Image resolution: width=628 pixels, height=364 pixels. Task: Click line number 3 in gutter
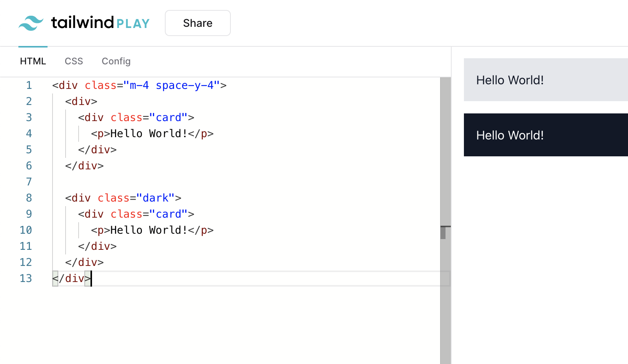click(29, 118)
